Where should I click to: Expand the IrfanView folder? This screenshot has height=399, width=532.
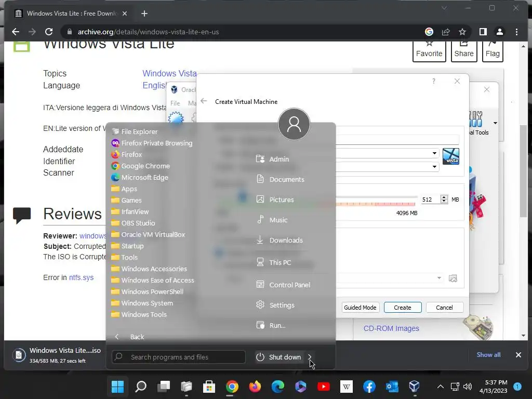(x=130, y=212)
